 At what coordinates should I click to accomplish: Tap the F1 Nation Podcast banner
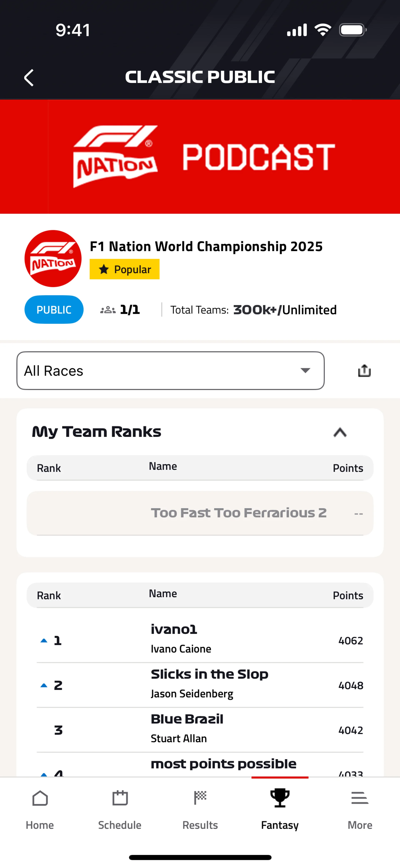[200, 157]
